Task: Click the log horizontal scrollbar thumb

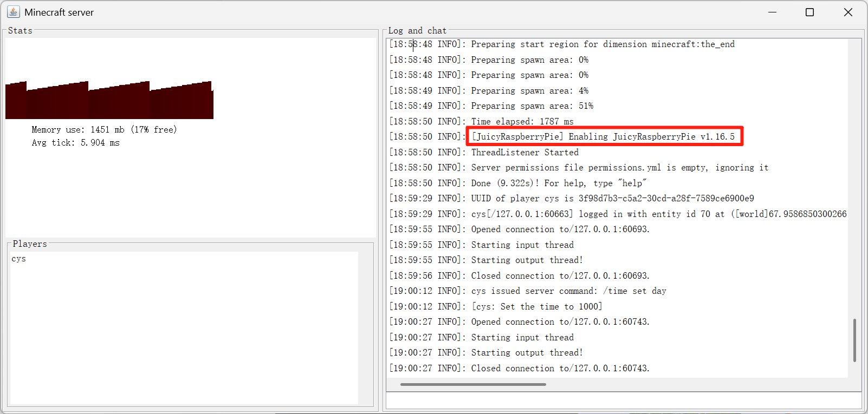Action: (x=473, y=385)
